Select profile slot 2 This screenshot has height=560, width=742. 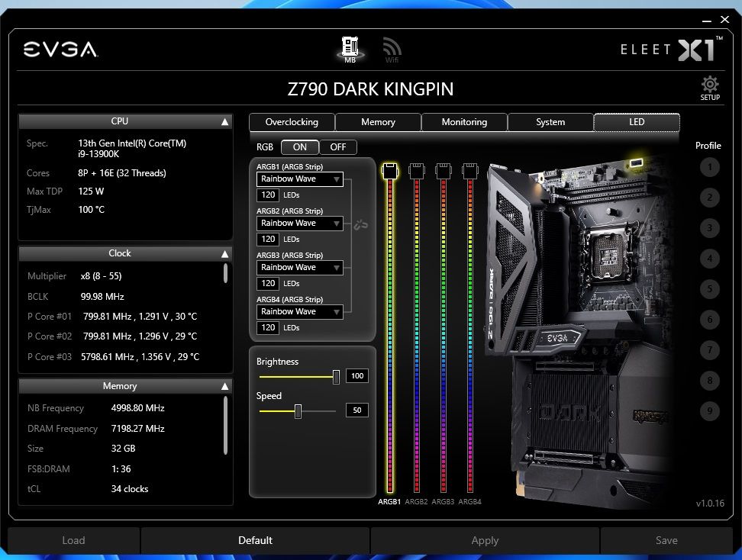click(x=709, y=198)
